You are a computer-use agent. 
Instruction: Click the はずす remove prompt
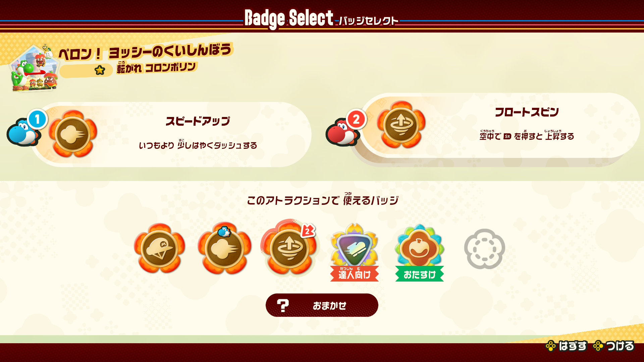click(x=566, y=346)
